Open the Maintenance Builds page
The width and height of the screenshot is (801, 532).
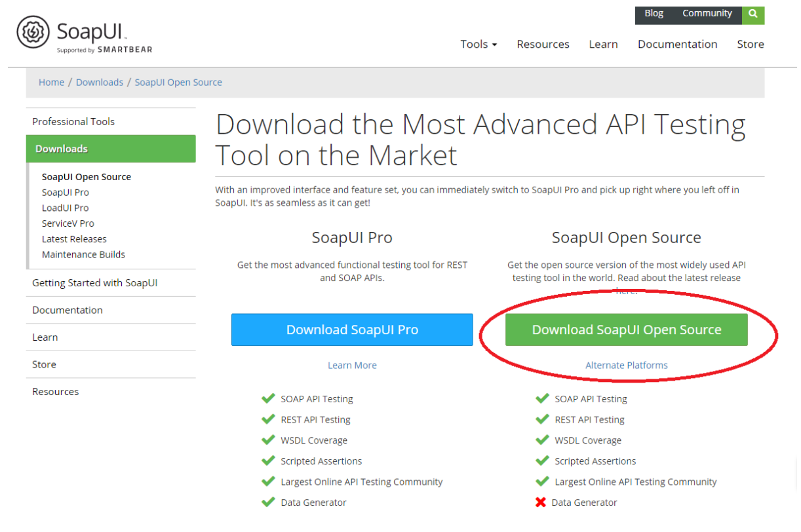[83, 254]
